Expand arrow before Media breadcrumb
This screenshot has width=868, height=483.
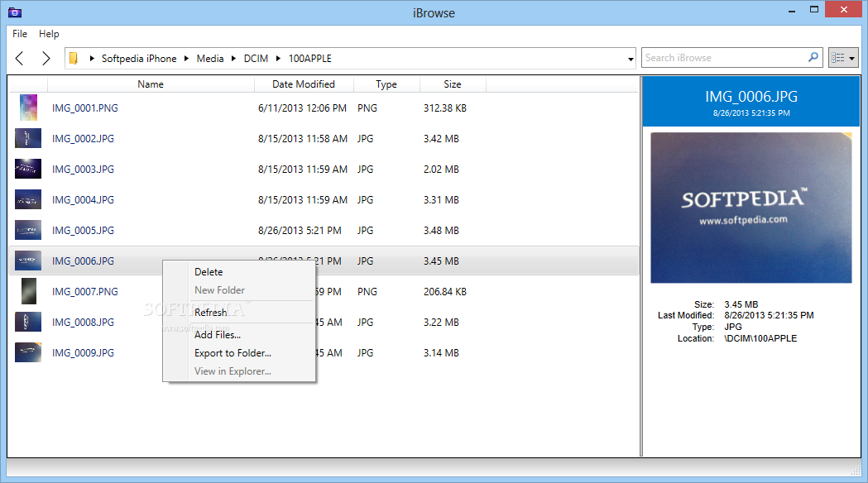pyautogui.click(x=186, y=58)
